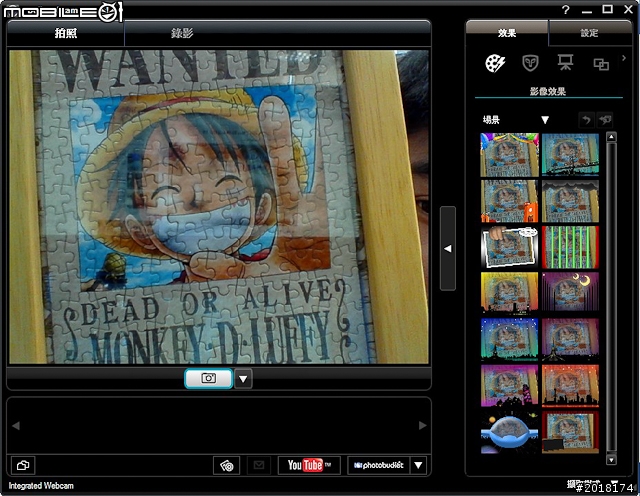
Task: Apply the balloons party scene thumbnail
Action: tap(510, 155)
